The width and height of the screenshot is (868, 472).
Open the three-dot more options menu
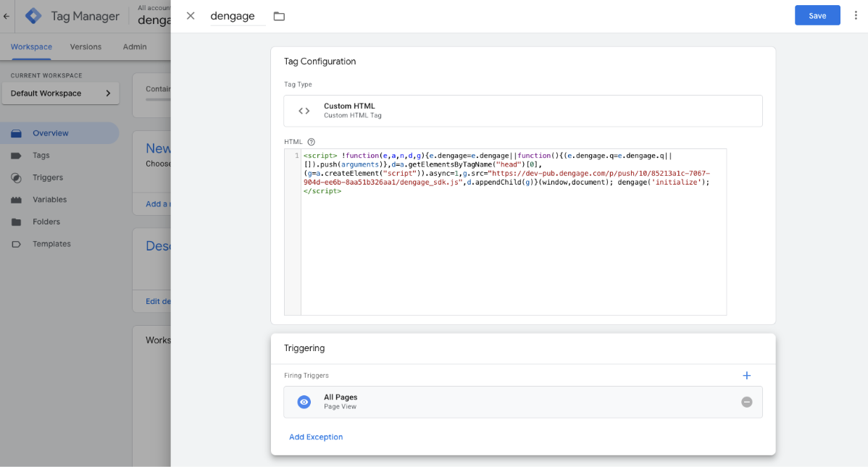pyautogui.click(x=855, y=15)
